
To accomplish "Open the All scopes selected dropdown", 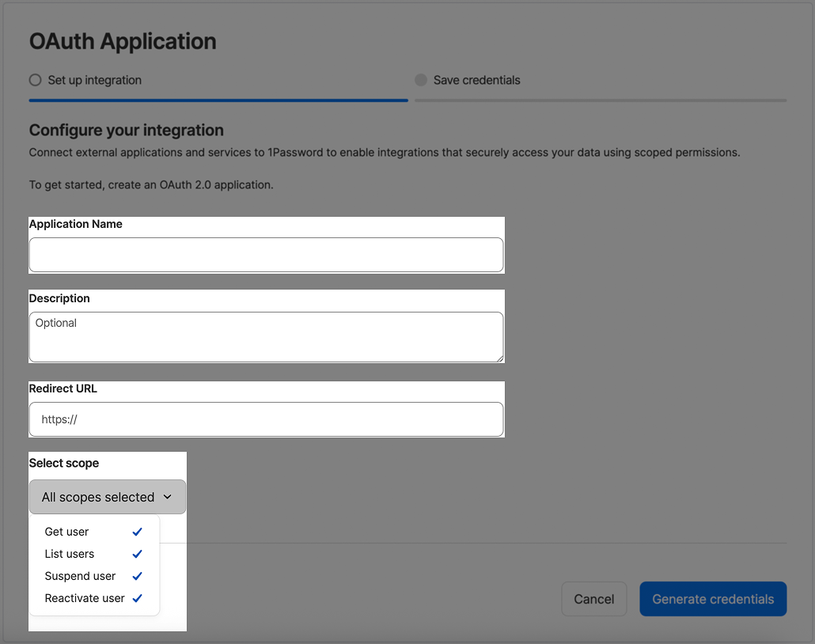I will (107, 497).
